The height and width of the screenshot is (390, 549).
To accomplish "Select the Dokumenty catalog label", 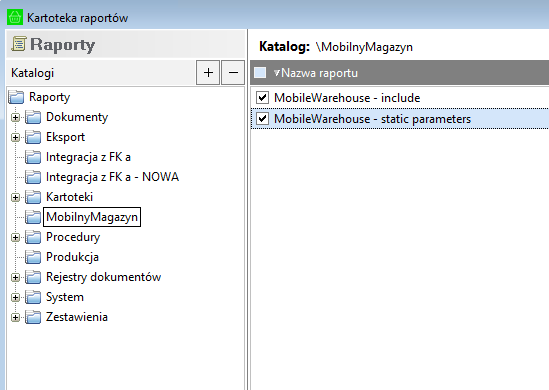I will (x=77, y=117).
